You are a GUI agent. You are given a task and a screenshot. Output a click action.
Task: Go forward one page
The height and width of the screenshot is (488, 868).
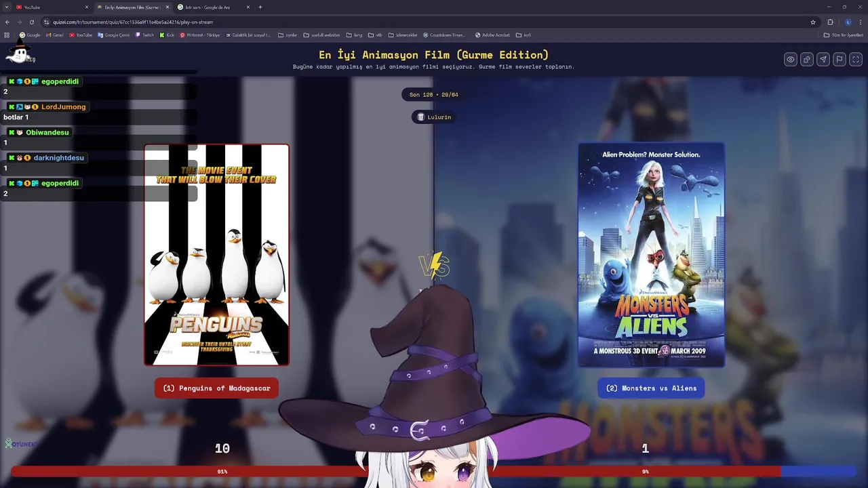point(19,22)
